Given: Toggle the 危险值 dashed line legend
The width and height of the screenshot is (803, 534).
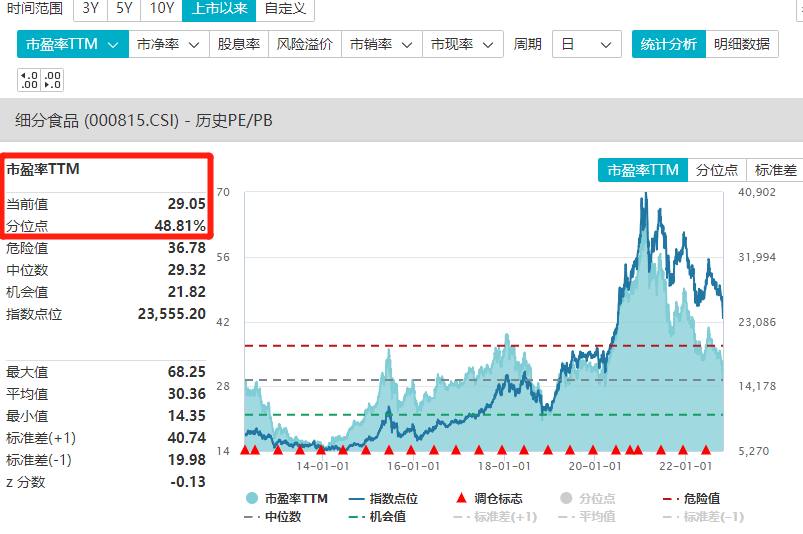Looking at the screenshot, I should pyautogui.click(x=670, y=498).
